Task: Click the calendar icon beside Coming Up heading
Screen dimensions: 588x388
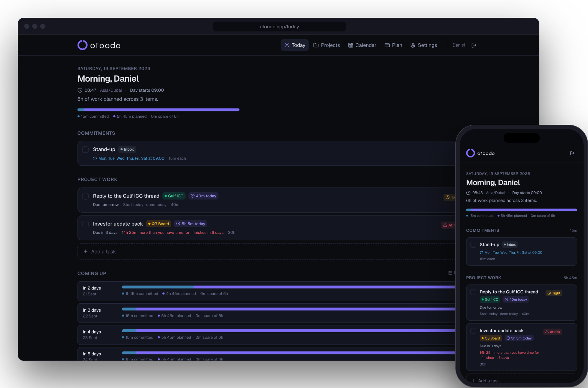Action: pyautogui.click(x=450, y=273)
